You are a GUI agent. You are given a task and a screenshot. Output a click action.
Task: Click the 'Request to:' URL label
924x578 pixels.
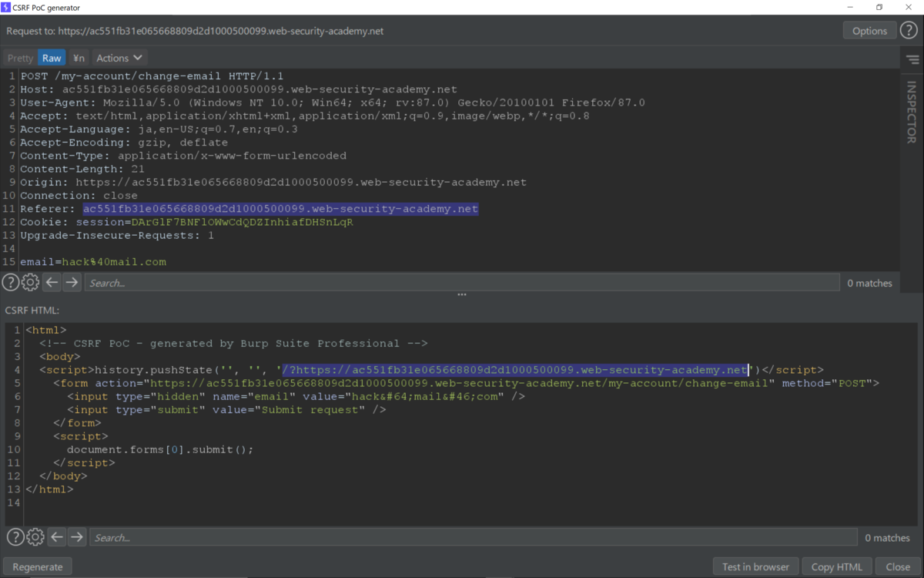point(195,32)
